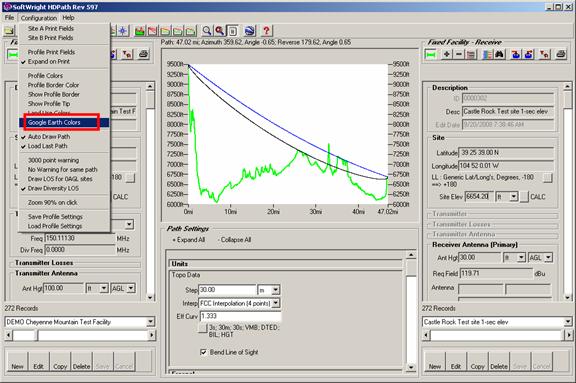
Task: Toggle Zoom 90% on click option
Action: pyautogui.click(x=64, y=203)
